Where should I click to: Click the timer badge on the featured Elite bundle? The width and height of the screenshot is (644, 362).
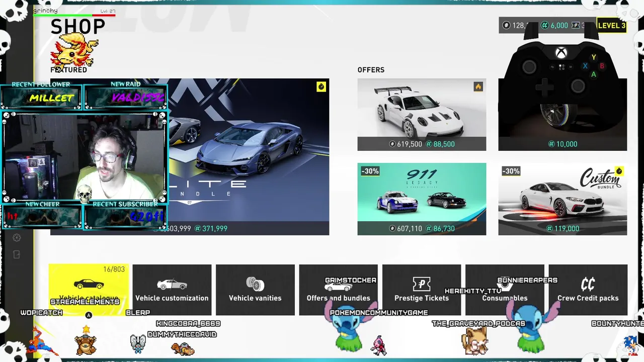tap(321, 87)
